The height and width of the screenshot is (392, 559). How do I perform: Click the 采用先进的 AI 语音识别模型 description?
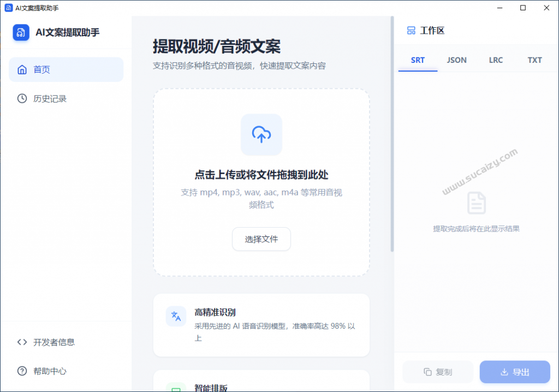coord(275,332)
